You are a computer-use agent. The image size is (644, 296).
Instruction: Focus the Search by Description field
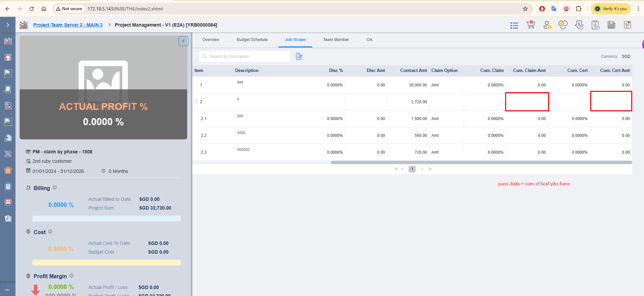pyautogui.click(x=244, y=57)
